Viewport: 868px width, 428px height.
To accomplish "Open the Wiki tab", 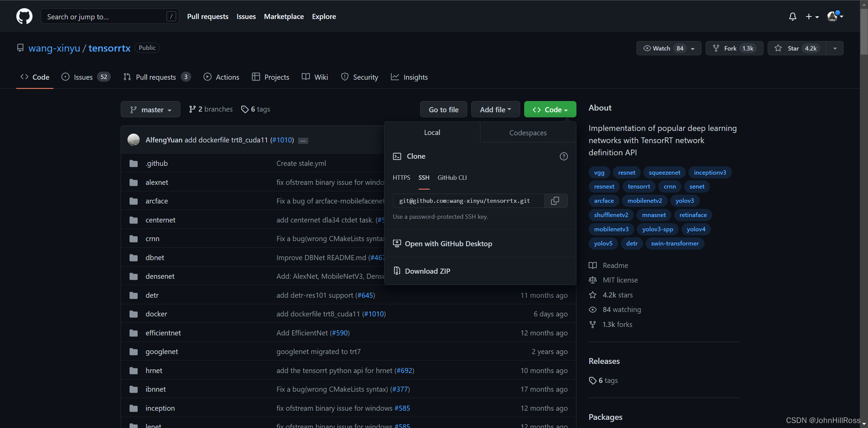I will point(315,77).
